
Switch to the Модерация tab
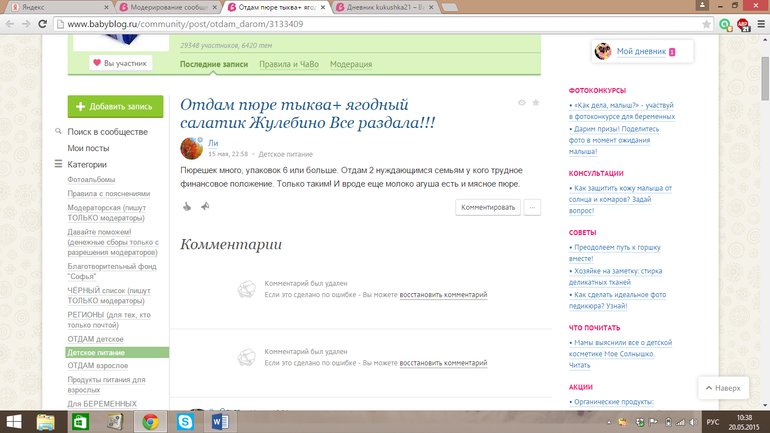pyautogui.click(x=351, y=64)
